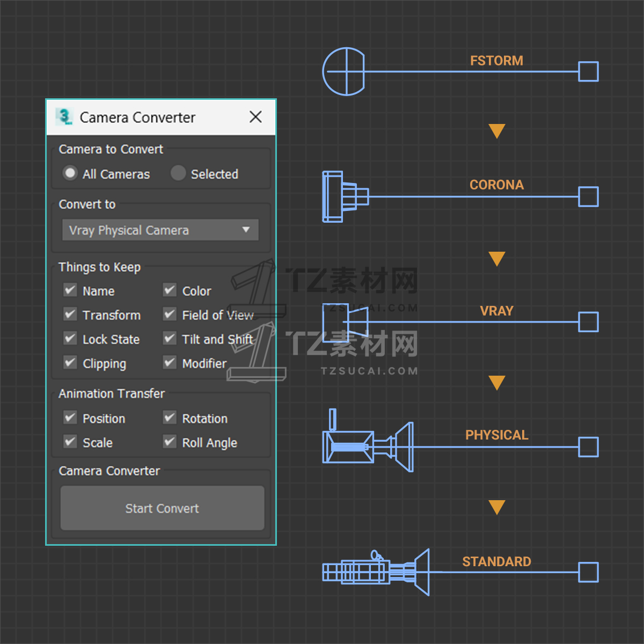Click the CORONA label
Screen dimensions: 644x644
coord(496,185)
